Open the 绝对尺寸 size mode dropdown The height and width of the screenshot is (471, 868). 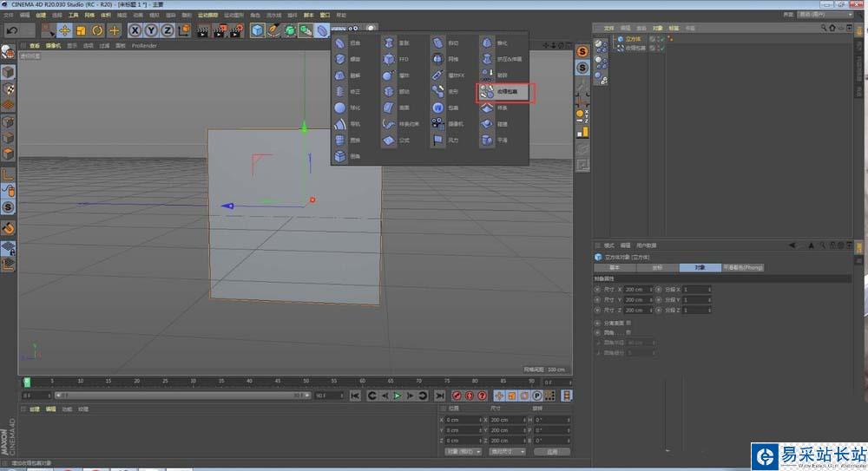pos(507,451)
